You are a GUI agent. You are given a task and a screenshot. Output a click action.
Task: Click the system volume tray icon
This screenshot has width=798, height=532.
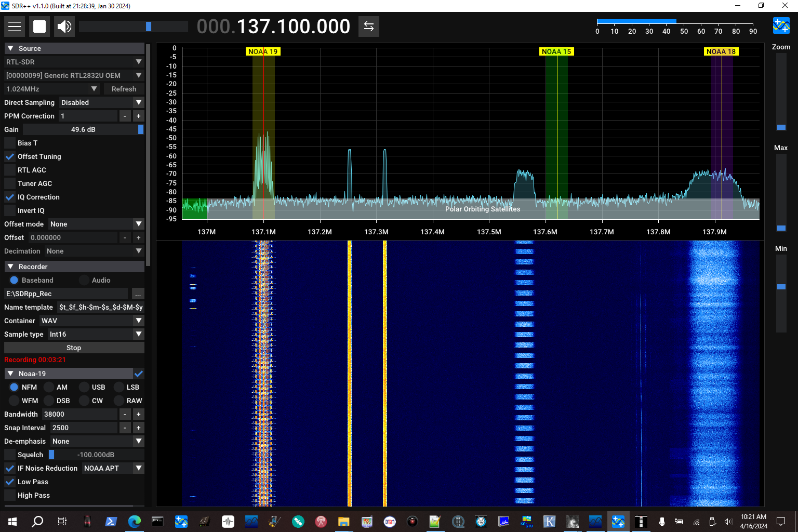coord(728,522)
